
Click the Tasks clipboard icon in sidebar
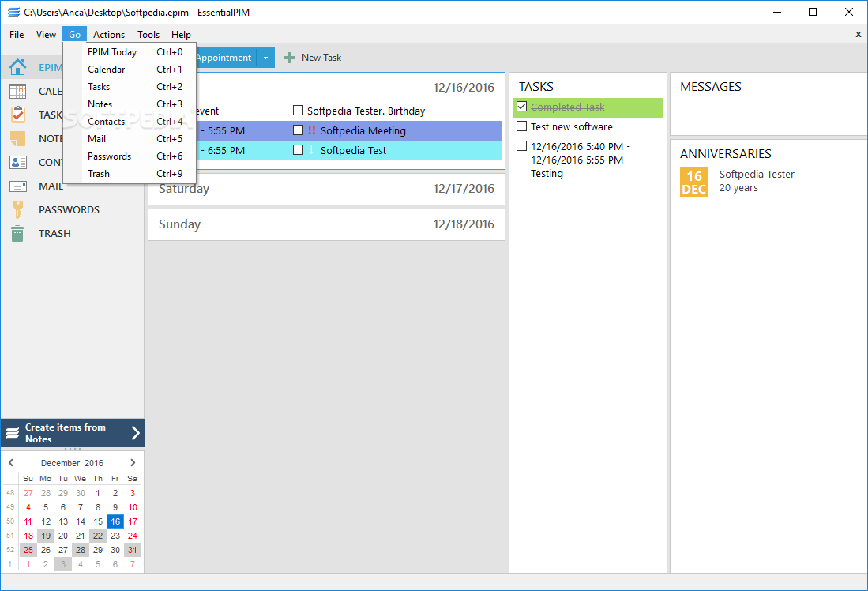17,115
